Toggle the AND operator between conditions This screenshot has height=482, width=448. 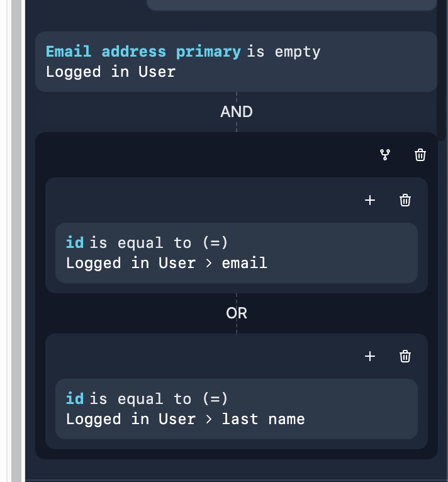[237, 112]
